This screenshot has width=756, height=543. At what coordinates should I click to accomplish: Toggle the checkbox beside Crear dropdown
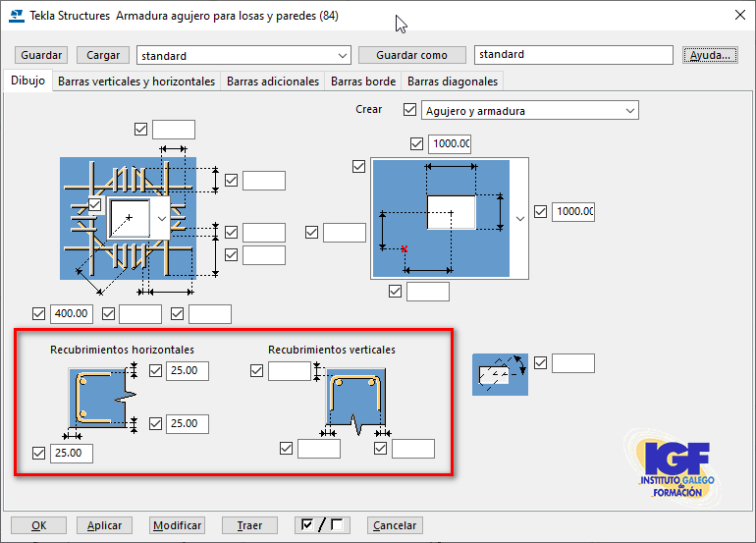pyautogui.click(x=410, y=111)
